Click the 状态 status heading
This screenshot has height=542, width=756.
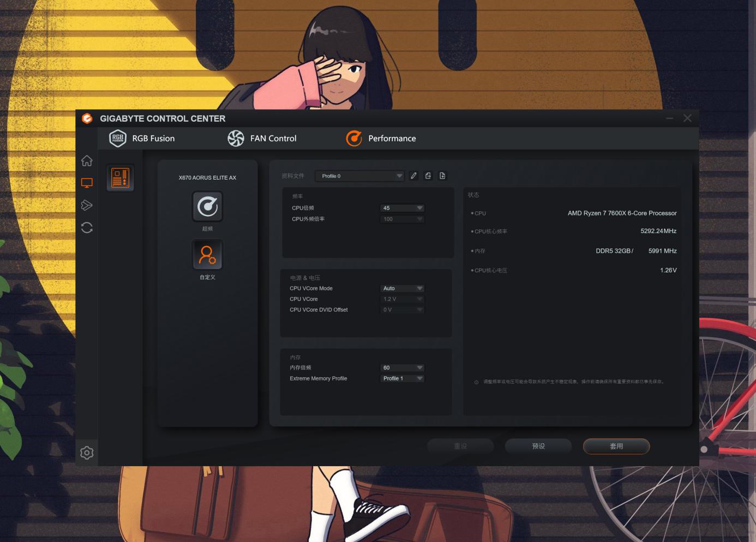click(473, 195)
